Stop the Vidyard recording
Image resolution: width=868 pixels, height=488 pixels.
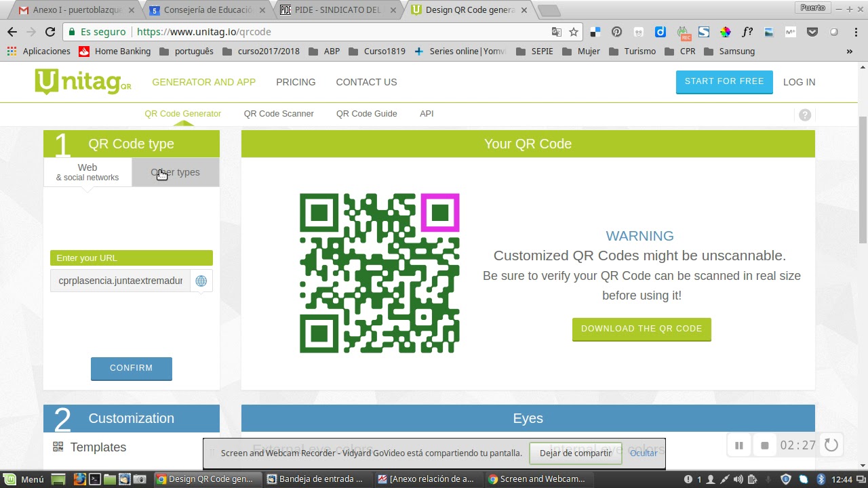tap(765, 445)
